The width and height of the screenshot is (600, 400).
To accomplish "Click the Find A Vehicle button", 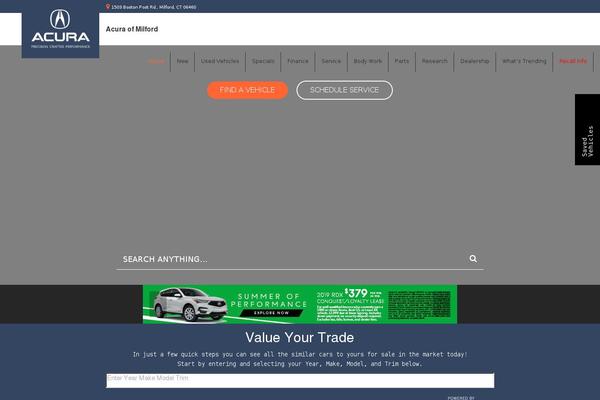I will [x=247, y=90].
